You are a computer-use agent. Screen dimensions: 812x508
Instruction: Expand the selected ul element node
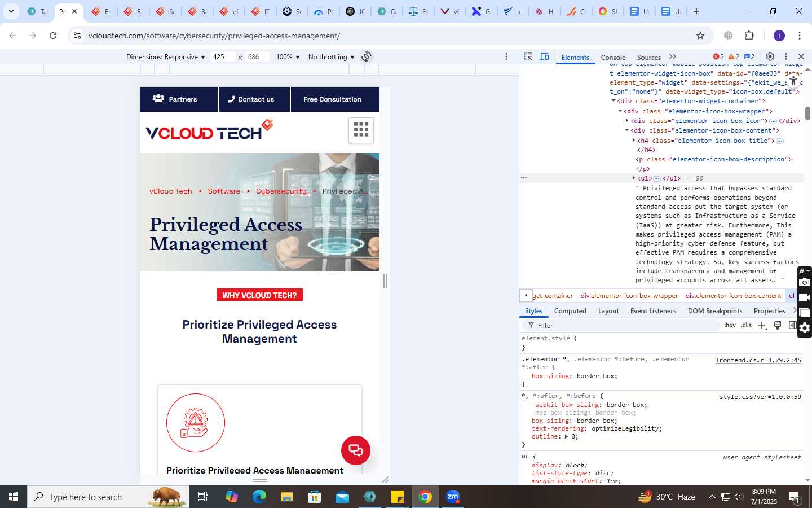pos(634,178)
